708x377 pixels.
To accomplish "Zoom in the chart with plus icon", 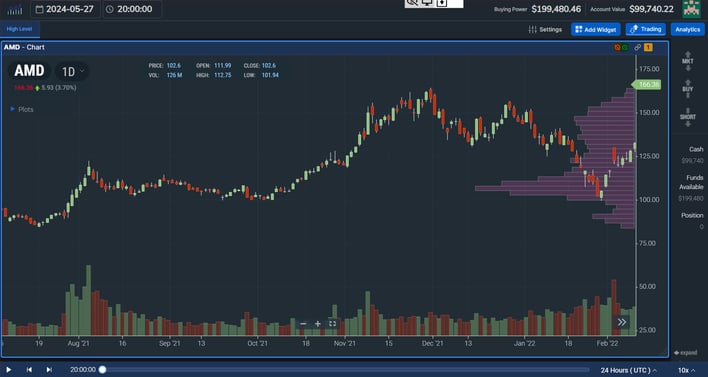I will [x=317, y=323].
